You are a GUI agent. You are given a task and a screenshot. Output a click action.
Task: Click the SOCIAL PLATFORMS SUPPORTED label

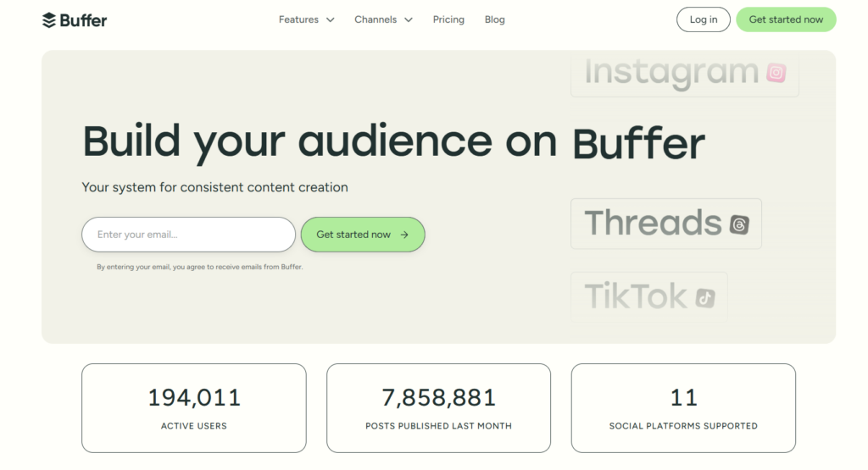tap(683, 426)
